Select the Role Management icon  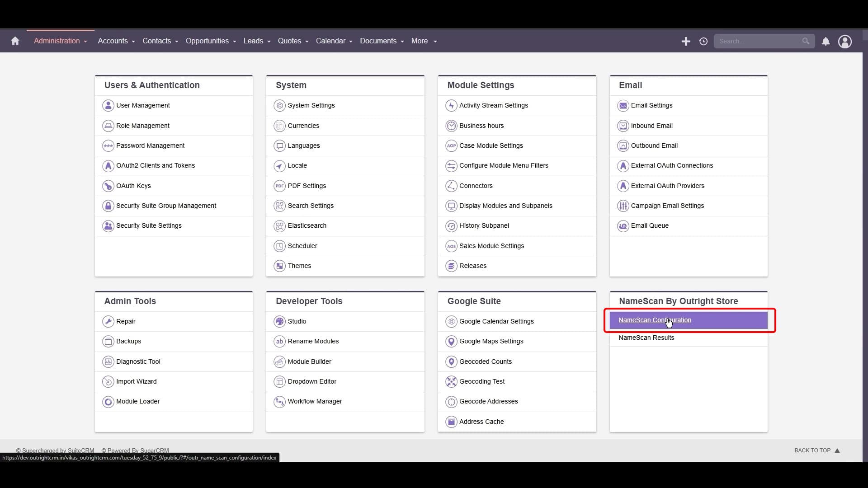click(108, 126)
